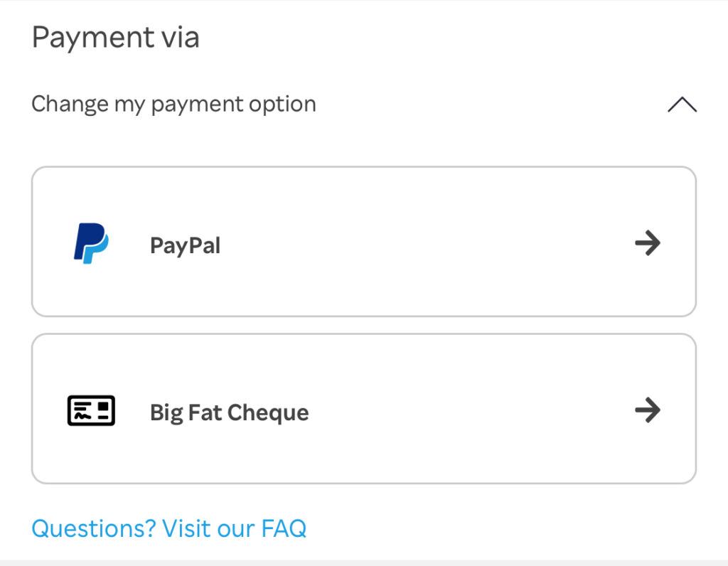Screen dimensions: 728x566
Task: Click the 'Change my payment option' header text
Action: [x=173, y=104]
